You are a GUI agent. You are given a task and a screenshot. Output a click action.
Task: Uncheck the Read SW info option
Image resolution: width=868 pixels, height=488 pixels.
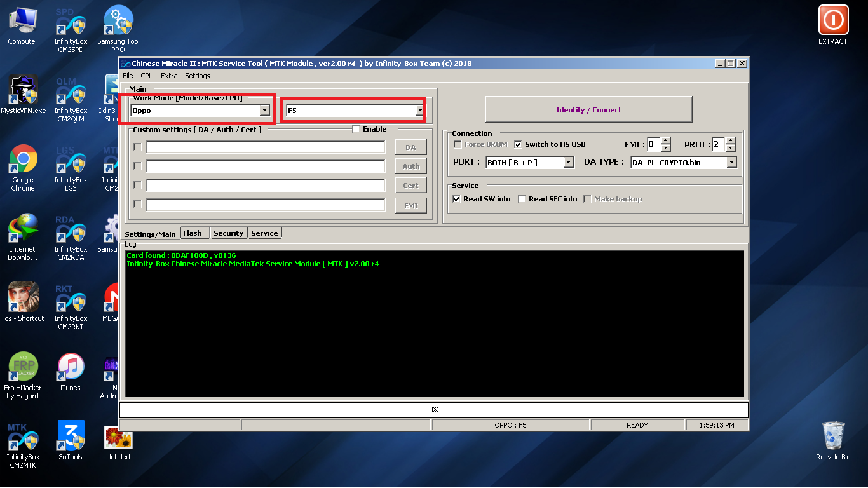(456, 199)
